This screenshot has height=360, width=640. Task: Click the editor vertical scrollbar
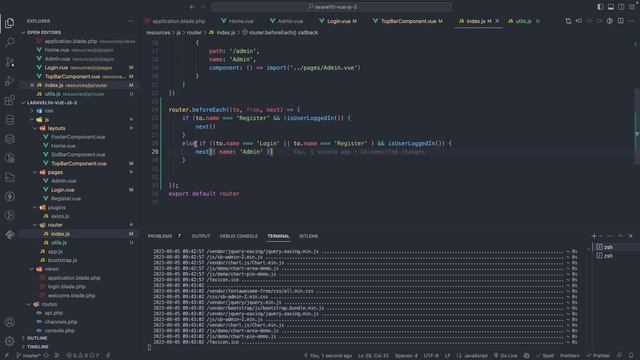pyautogui.click(x=637, y=127)
